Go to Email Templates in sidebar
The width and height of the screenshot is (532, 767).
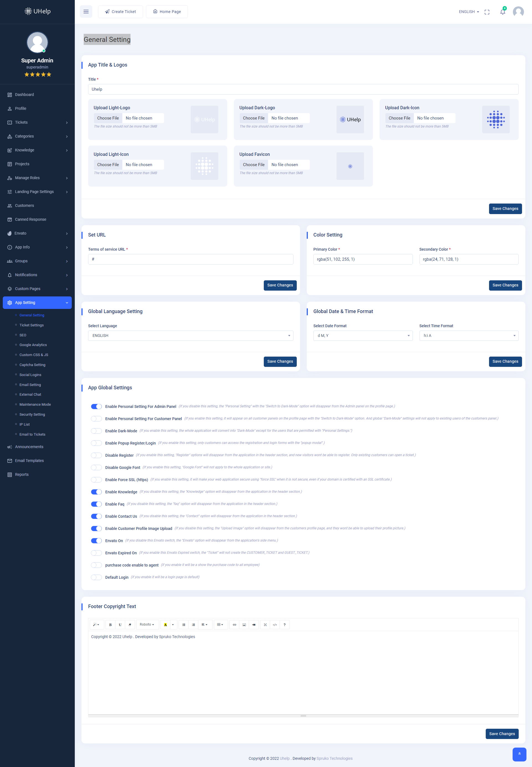pos(29,460)
